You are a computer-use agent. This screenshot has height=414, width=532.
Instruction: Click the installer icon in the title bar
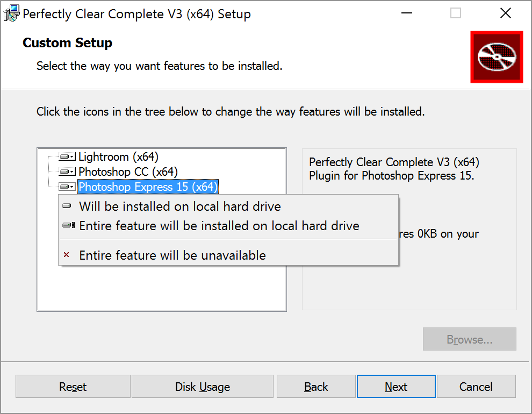coord(11,13)
